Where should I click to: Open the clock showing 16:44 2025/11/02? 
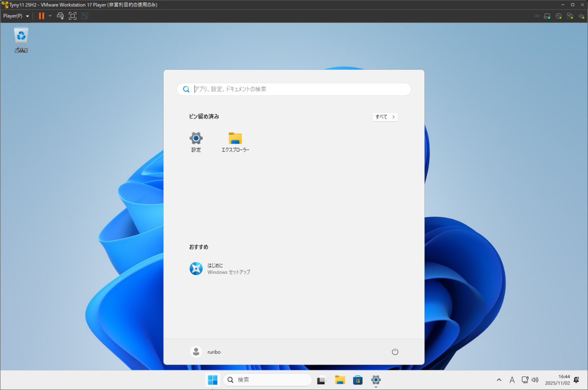tap(558, 380)
